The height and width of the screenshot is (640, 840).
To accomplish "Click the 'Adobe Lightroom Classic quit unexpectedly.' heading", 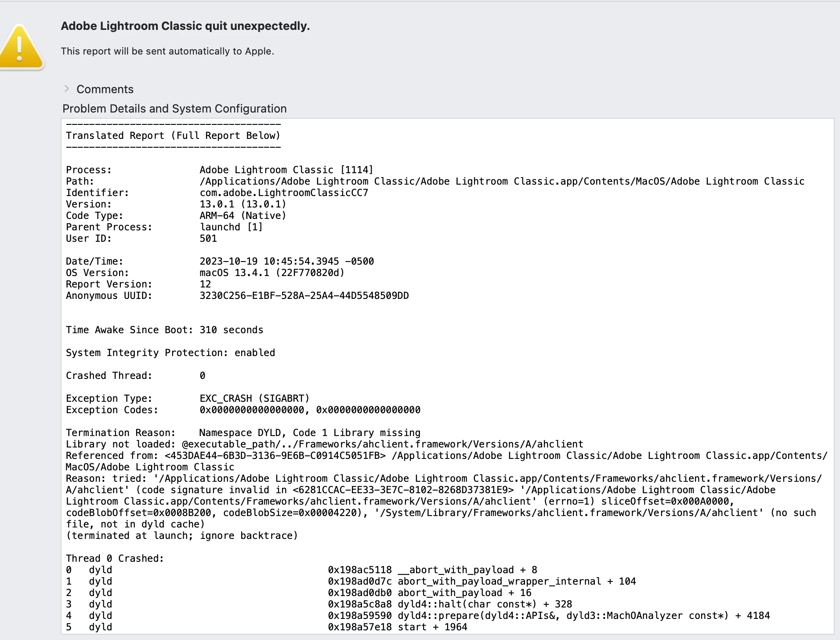I will coord(185,26).
